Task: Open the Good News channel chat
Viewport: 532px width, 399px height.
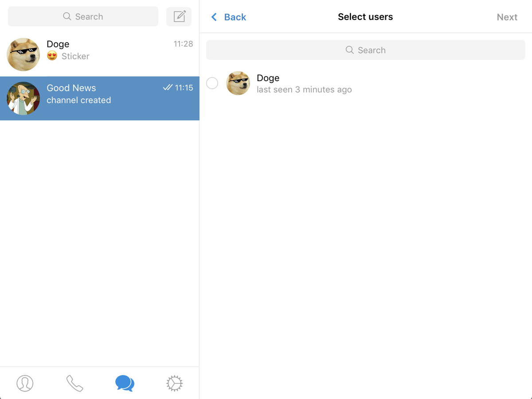Action: 100,98
